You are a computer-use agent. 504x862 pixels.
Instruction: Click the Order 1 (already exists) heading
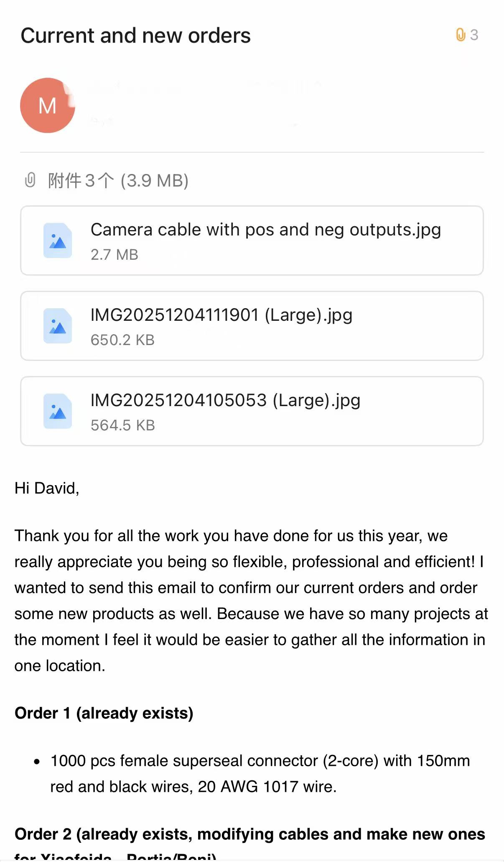coord(104,713)
